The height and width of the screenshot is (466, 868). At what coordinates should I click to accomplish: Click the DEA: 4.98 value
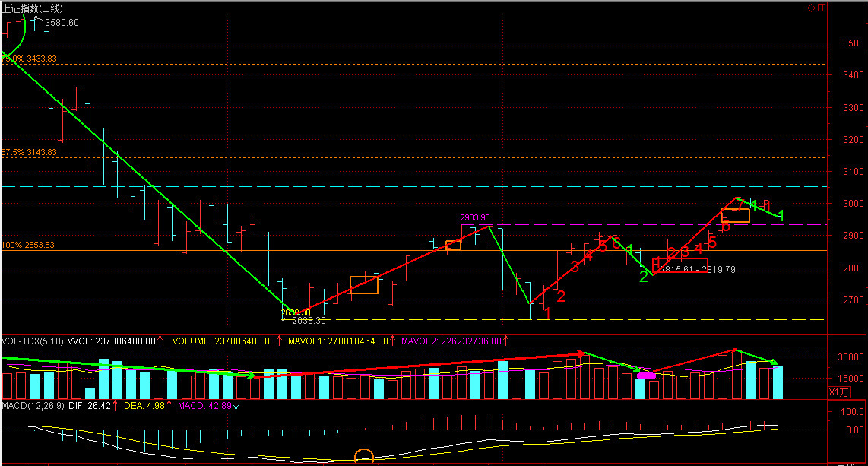click(144, 406)
